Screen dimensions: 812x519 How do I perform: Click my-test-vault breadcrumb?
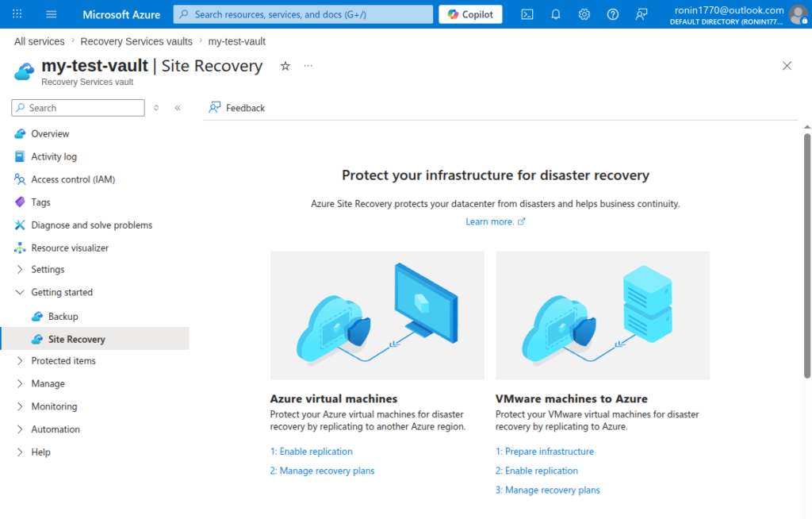point(236,41)
